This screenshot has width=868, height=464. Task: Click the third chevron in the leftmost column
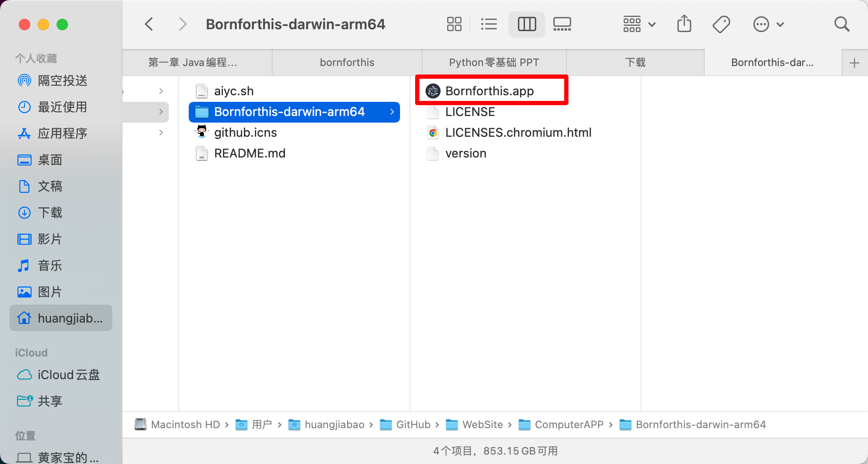(161, 133)
